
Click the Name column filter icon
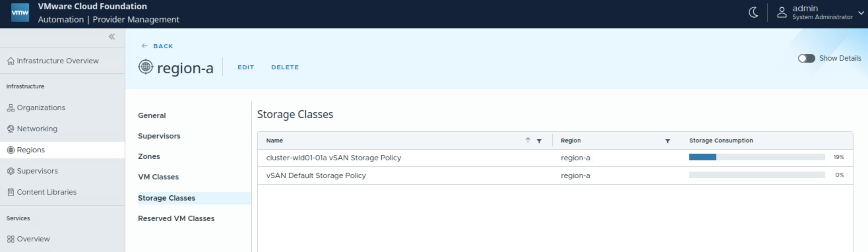click(x=539, y=141)
